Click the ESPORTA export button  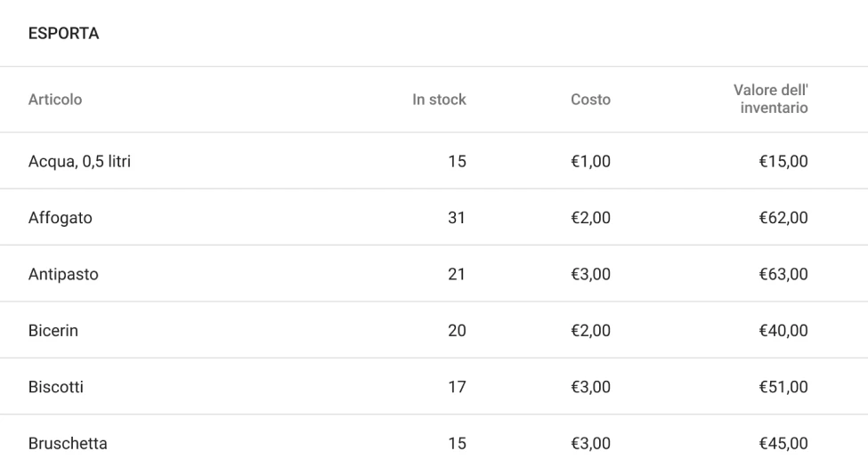tap(63, 34)
